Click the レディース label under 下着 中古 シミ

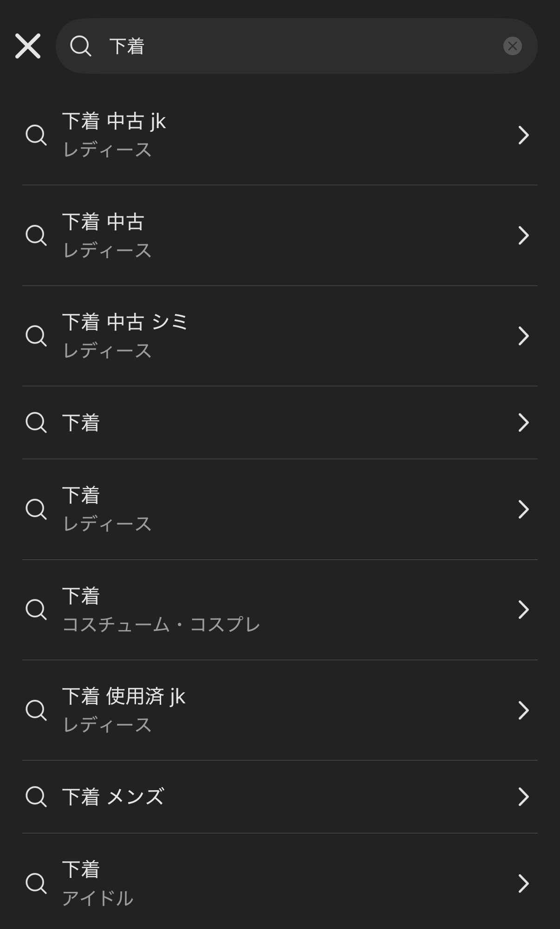pos(107,351)
